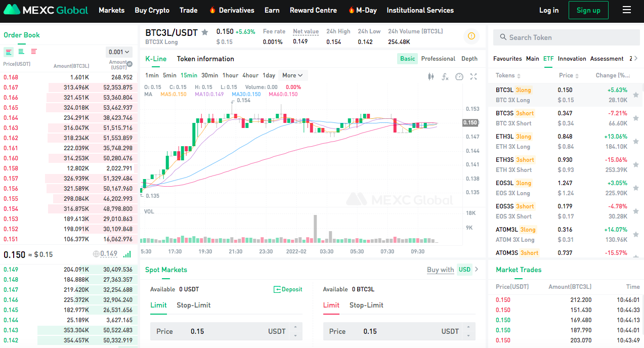Screen dimensions: 644x348
Task: Switch order book Amount(USDT) column unit icon
Action: pos(130,64)
